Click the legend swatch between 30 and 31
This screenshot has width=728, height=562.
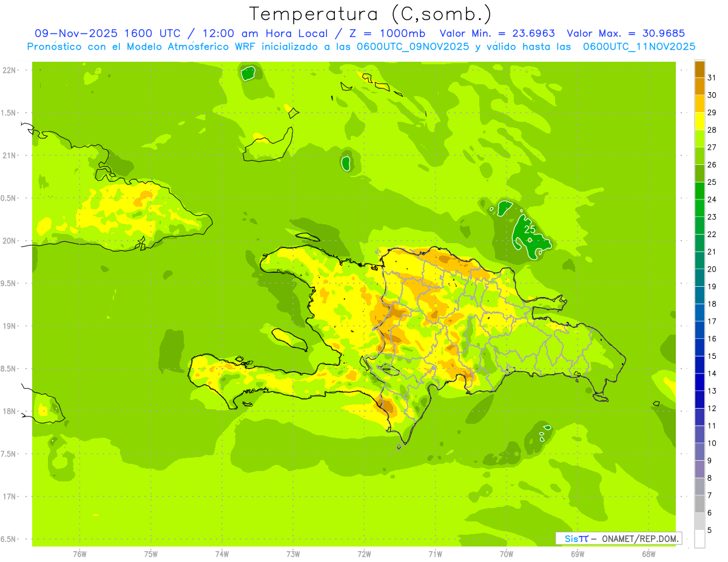(x=699, y=86)
